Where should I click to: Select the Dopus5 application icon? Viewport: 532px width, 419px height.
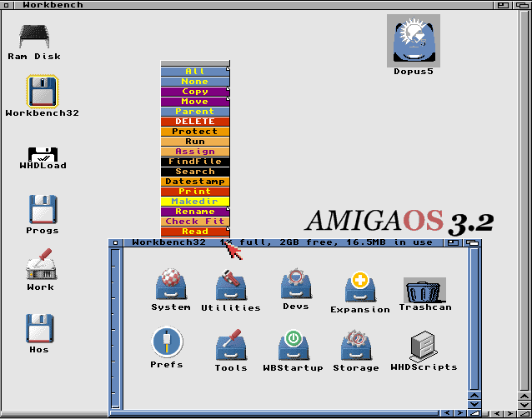(414, 41)
